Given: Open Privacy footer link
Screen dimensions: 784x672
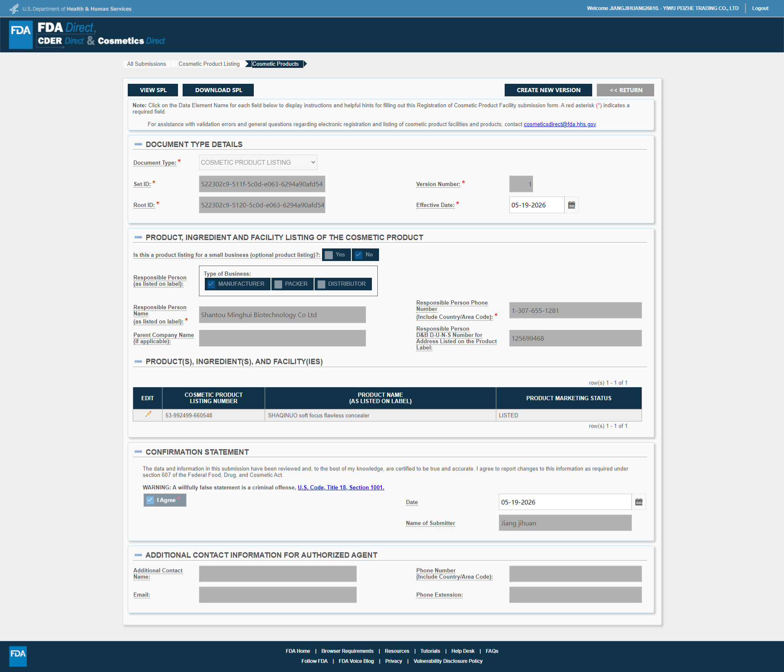Looking at the screenshot, I should click(393, 661).
